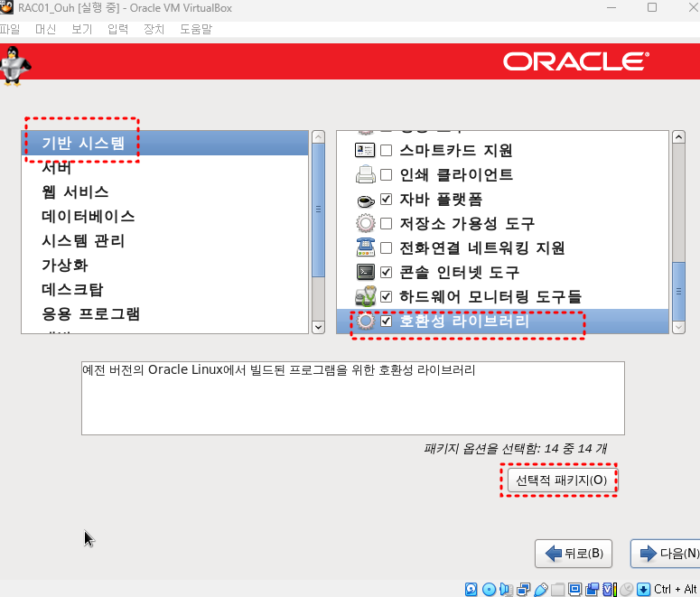Uncheck the 자바 플랫폼 checkbox
Screen dimensions: 700x597
tap(387, 199)
